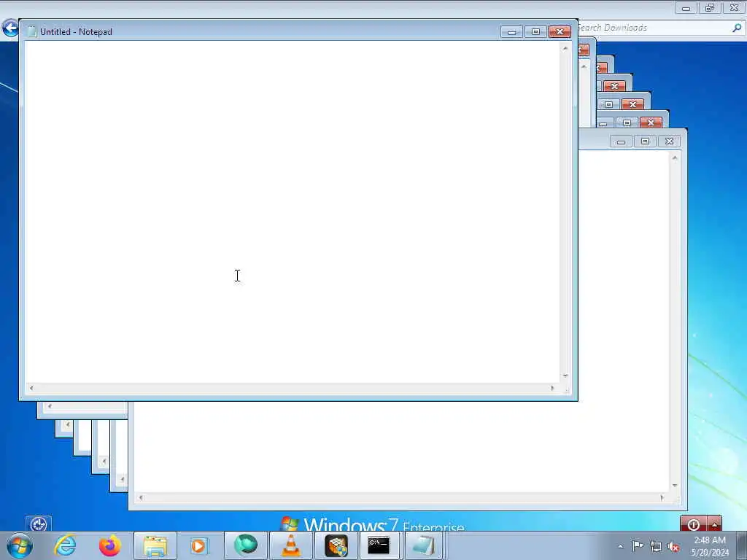Image resolution: width=747 pixels, height=560 pixels.
Task: Open the Notepad taskbar button group
Action: [424, 545]
